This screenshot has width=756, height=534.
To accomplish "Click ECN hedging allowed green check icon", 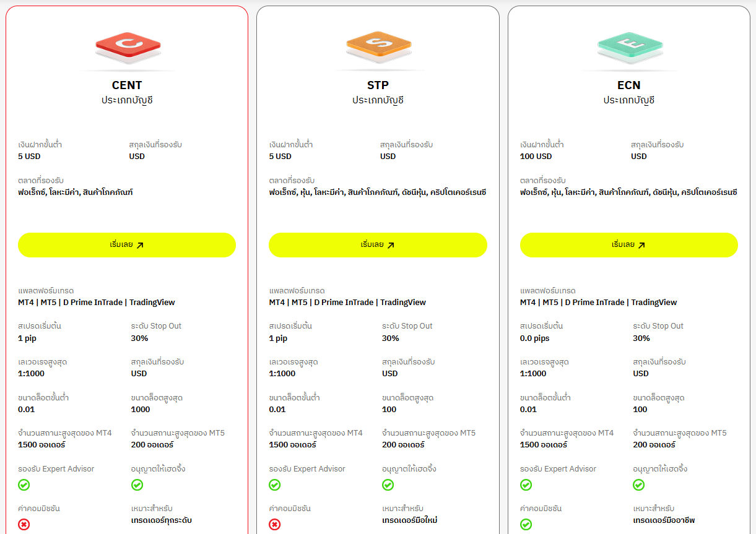I will [x=639, y=485].
